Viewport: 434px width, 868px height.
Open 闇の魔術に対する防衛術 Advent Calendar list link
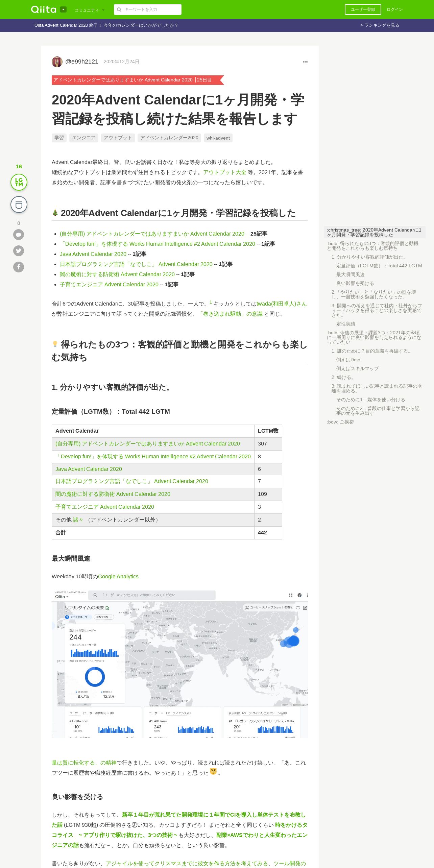pyautogui.click(x=117, y=274)
